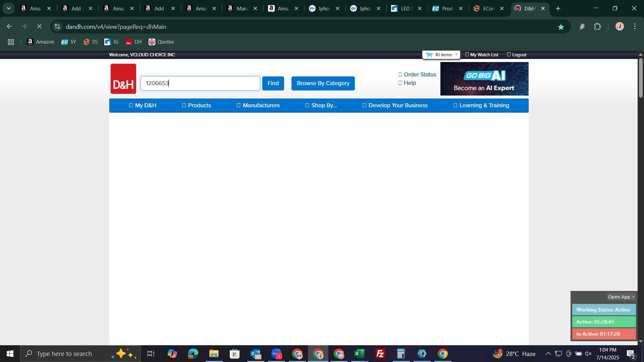Screen dimensions: 644x362
Task: Open File Explorer from taskbar
Action: pos(214,354)
